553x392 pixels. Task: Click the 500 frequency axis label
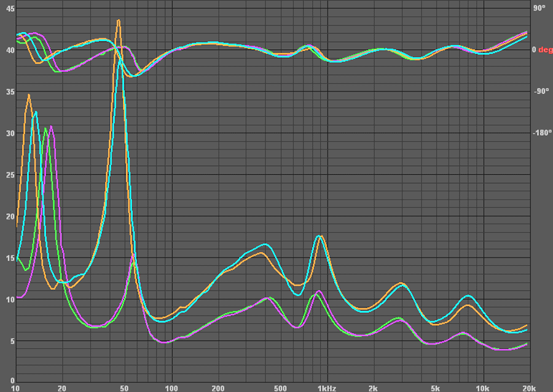point(280,388)
